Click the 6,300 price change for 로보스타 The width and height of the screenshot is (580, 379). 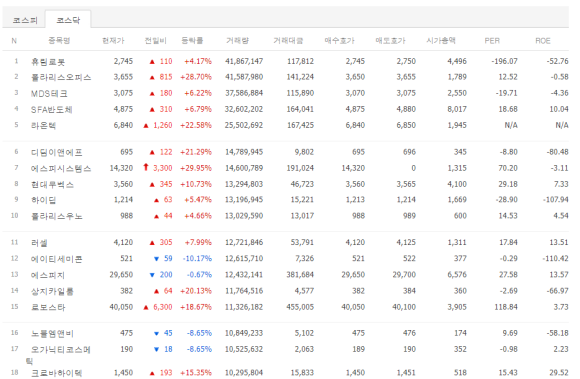click(x=163, y=307)
